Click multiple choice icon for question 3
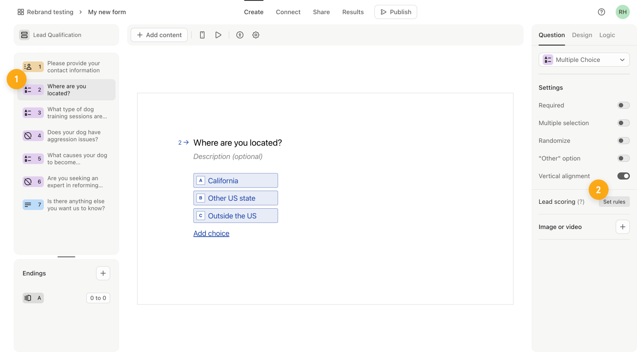 pyautogui.click(x=33, y=113)
